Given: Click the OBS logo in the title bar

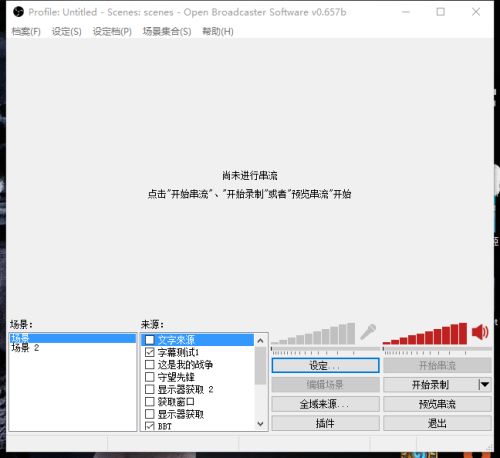Looking at the screenshot, I should pos(18,12).
